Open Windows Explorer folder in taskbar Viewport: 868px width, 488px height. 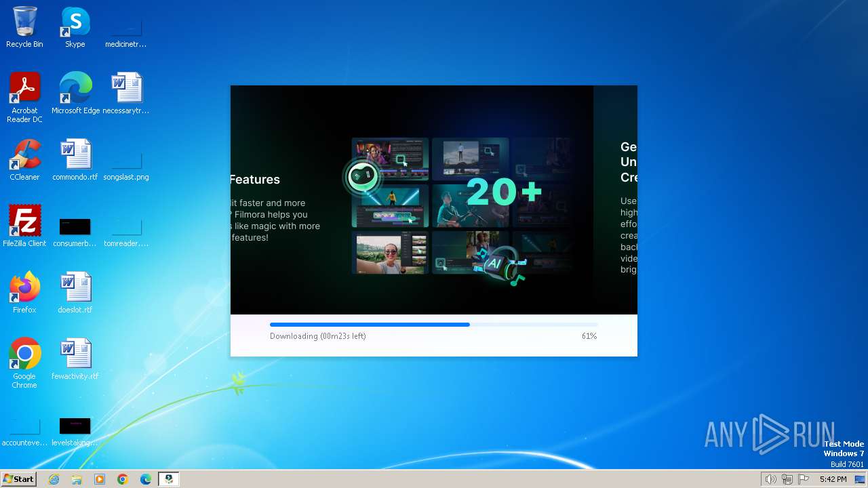(x=77, y=479)
